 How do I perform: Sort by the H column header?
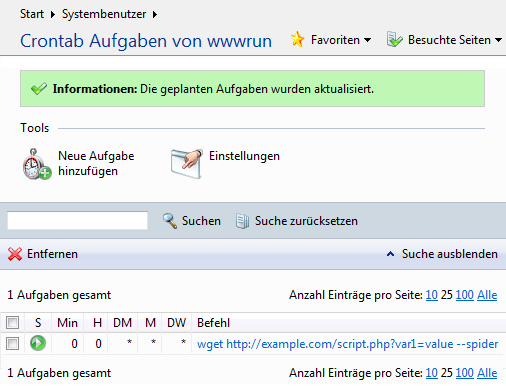(97, 323)
